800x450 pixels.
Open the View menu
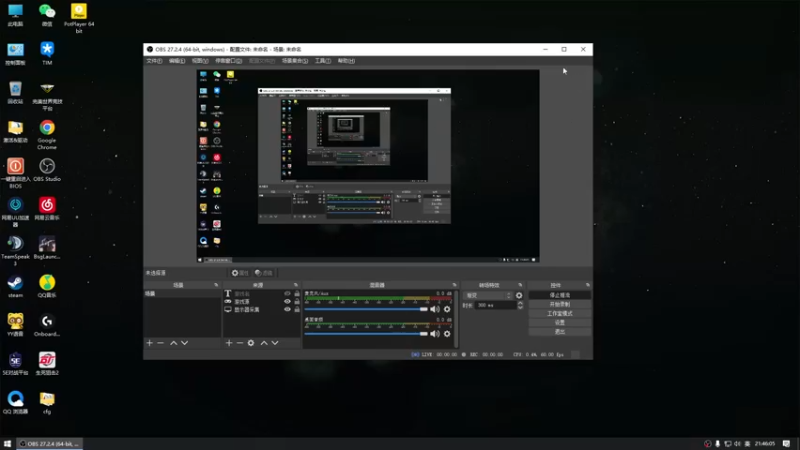coord(199,61)
